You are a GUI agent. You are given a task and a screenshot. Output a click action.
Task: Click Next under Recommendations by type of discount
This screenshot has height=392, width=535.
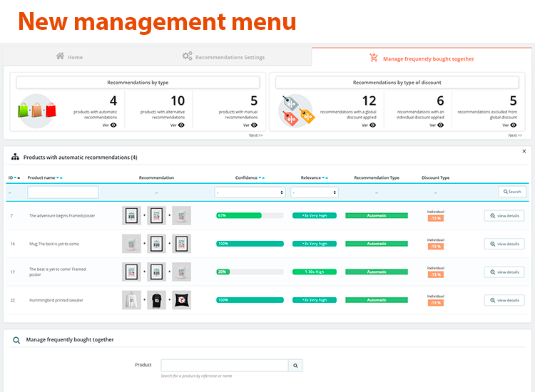(x=515, y=135)
